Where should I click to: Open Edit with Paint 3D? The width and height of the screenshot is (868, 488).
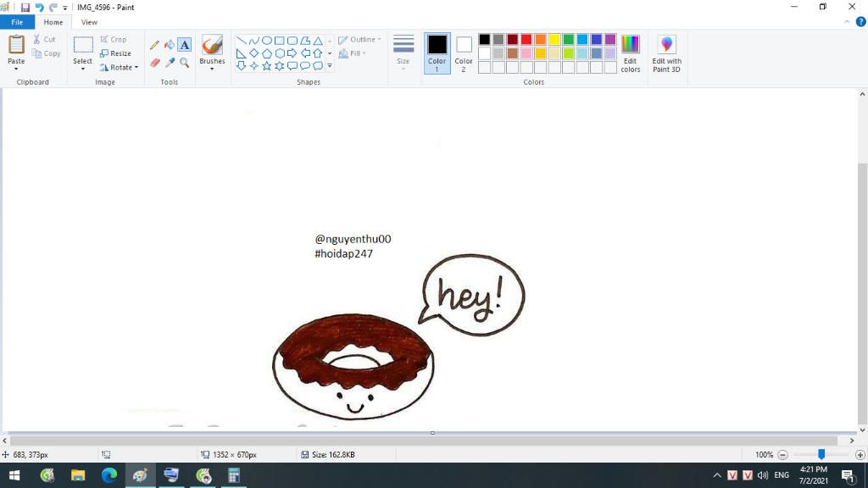666,53
